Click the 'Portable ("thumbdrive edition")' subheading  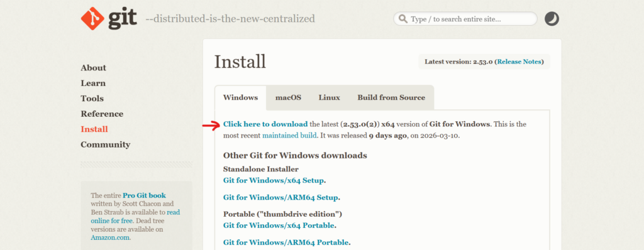282,214
